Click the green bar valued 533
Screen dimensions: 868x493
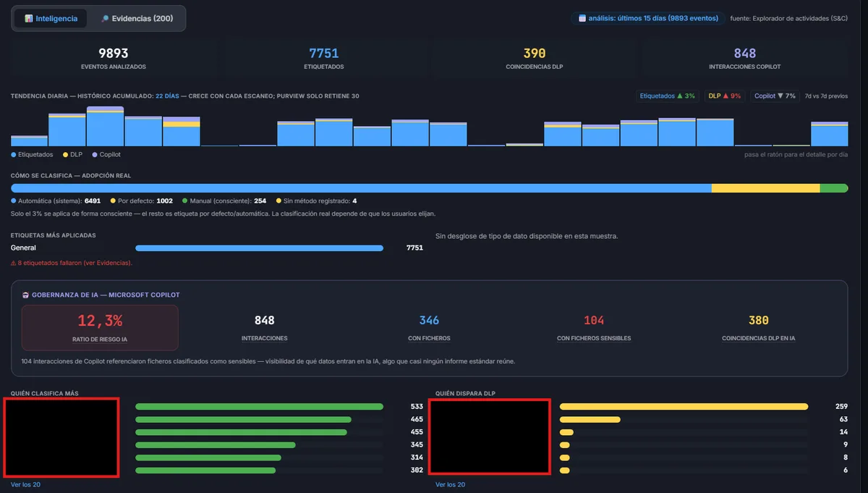coord(259,407)
